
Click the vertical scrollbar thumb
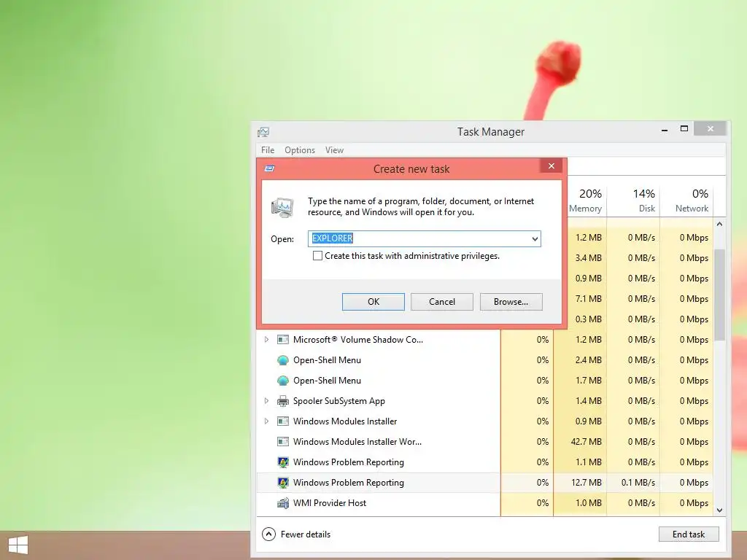pyautogui.click(x=720, y=295)
